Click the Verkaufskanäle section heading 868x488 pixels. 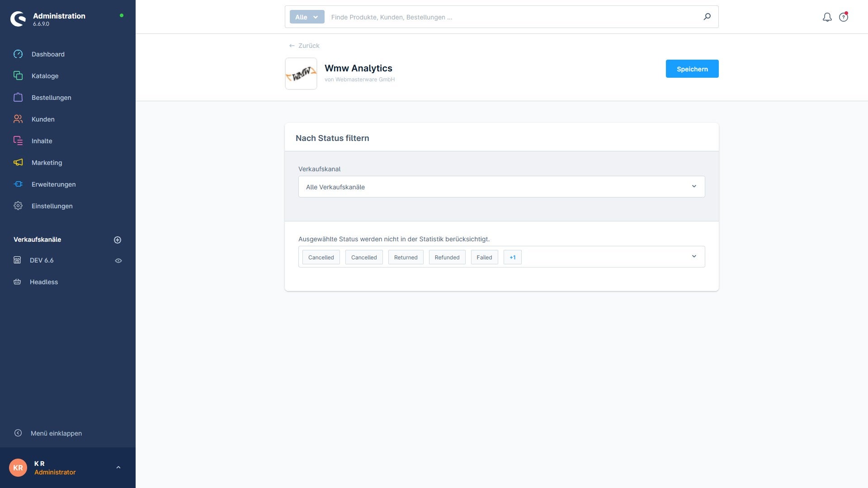(x=37, y=239)
